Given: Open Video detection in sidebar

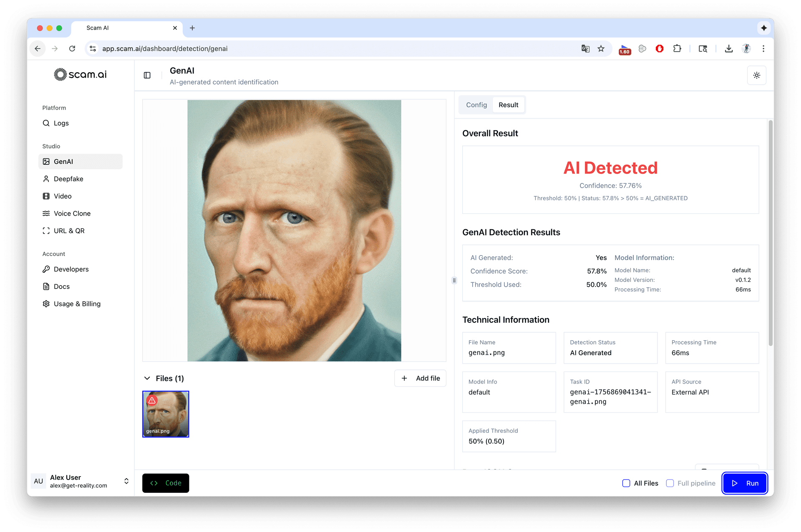Looking at the screenshot, I should [63, 196].
